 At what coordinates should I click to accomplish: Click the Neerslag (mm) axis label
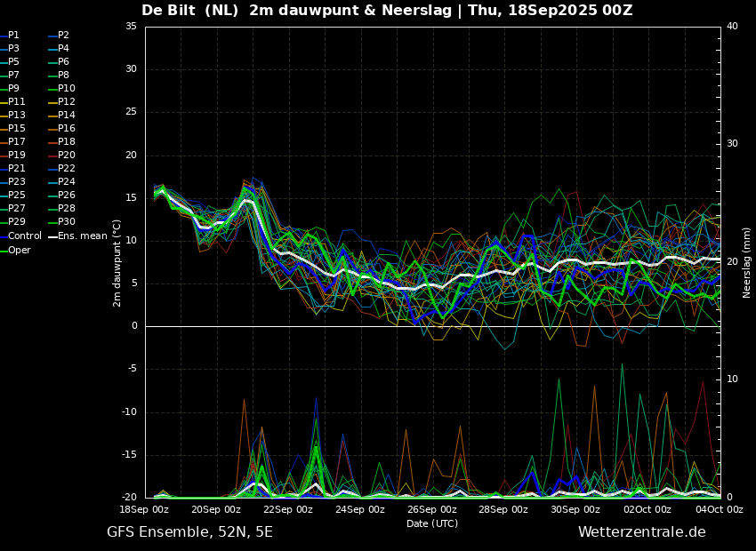pos(747,262)
